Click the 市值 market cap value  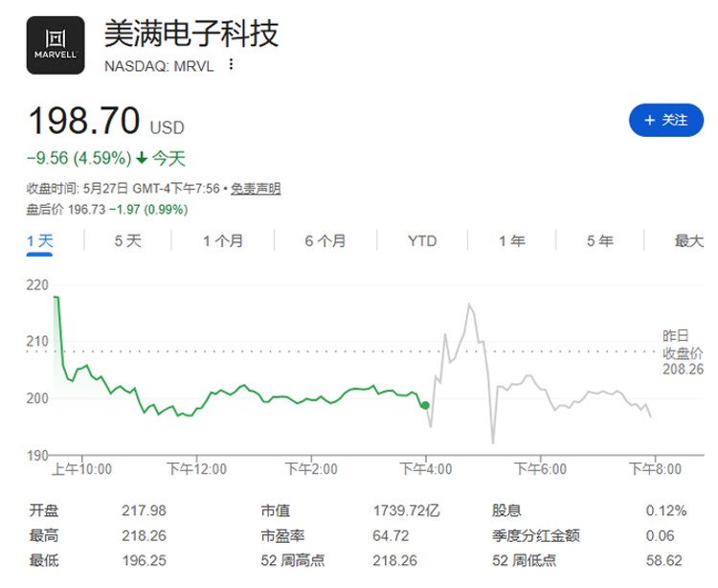(x=406, y=510)
